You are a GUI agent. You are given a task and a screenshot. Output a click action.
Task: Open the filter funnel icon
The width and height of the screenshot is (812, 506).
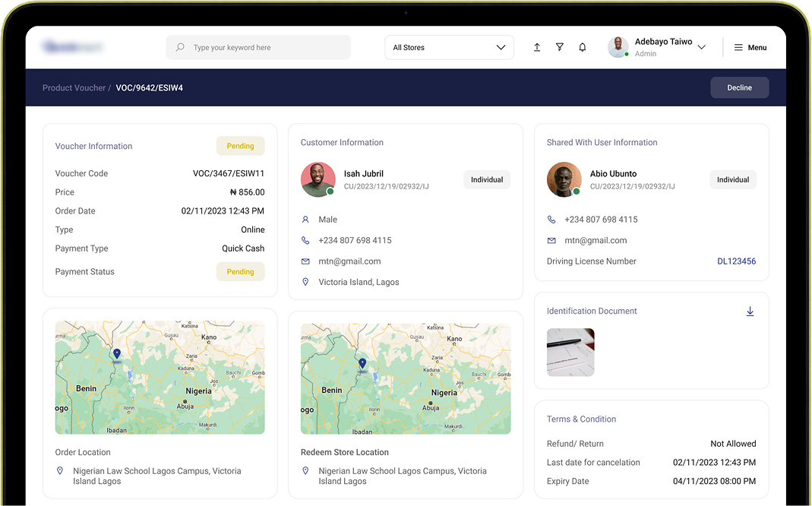point(560,47)
